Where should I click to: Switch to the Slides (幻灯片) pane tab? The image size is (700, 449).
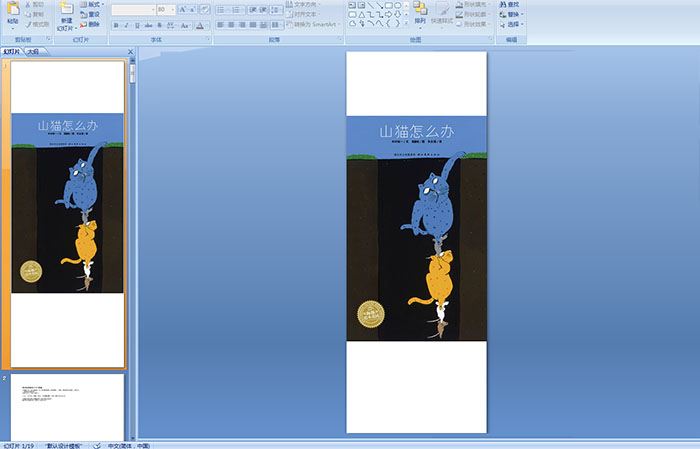click(12, 52)
